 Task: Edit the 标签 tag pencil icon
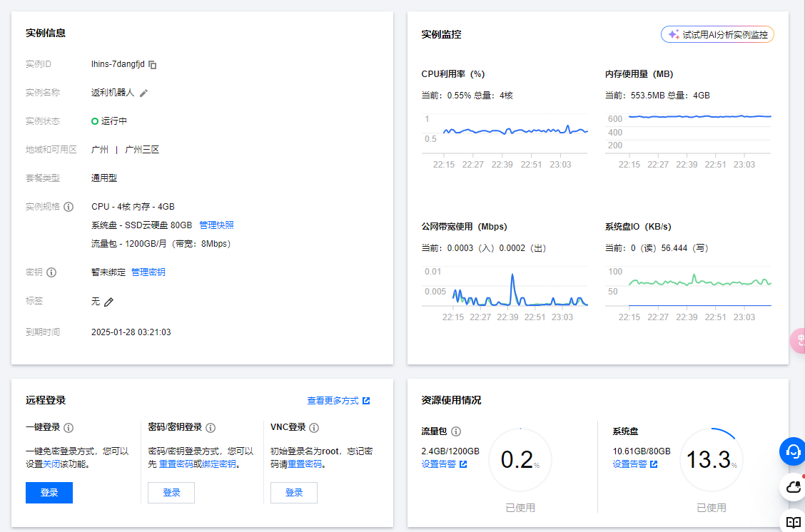tap(109, 302)
